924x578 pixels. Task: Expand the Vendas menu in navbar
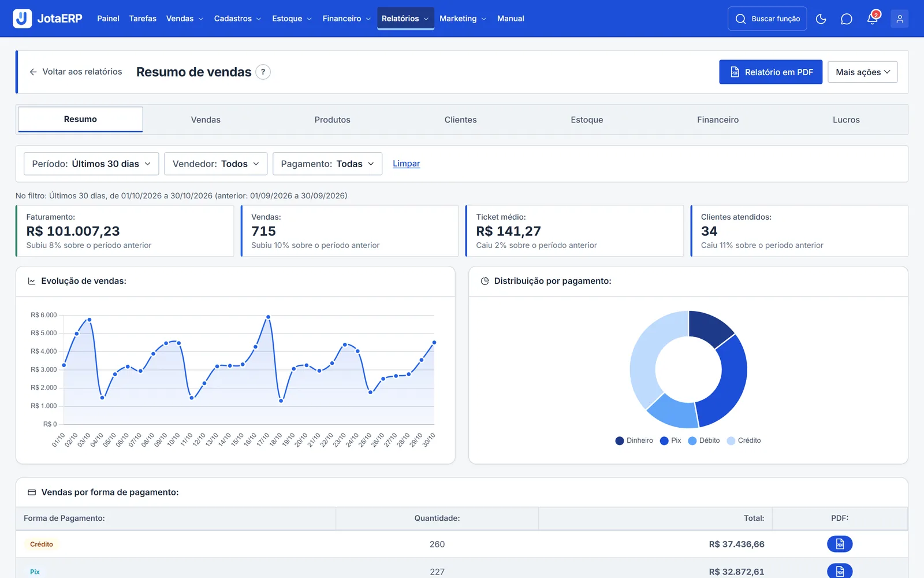[185, 18]
